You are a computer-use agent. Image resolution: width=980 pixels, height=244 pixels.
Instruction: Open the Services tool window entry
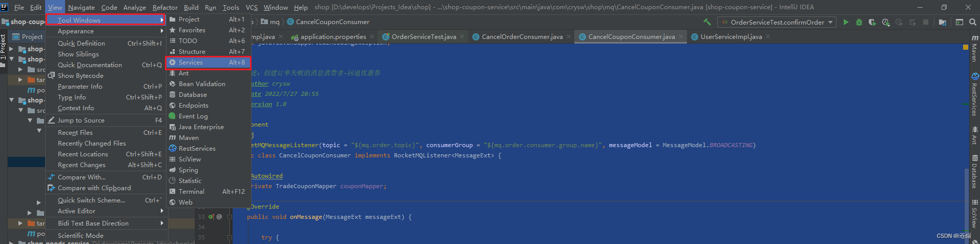point(208,63)
